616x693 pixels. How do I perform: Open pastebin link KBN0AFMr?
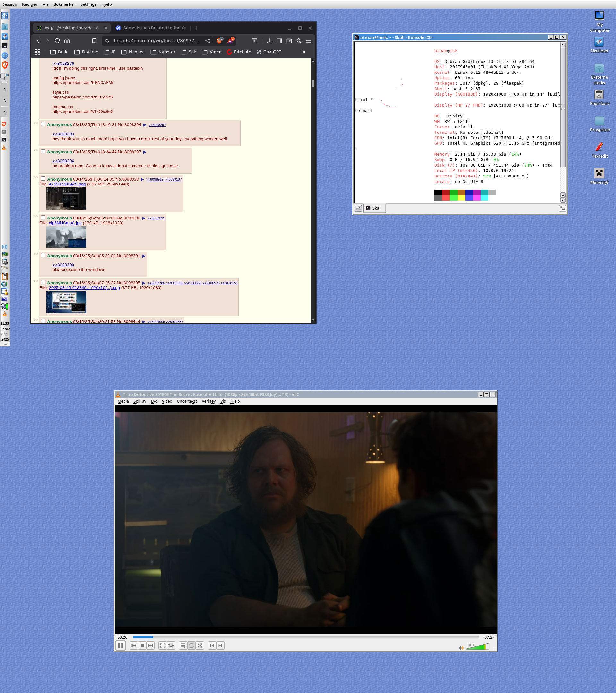coord(83,83)
